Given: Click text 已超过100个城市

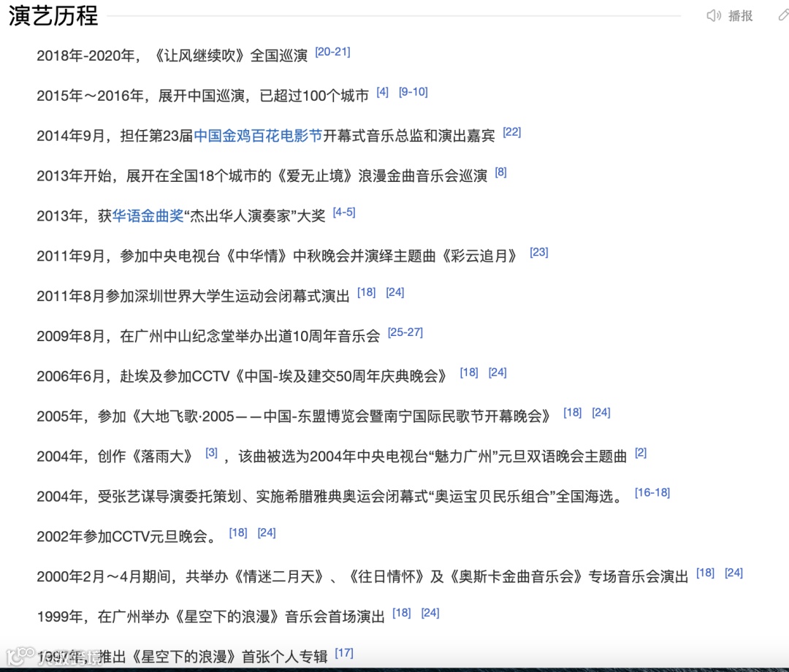Looking at the screenshot, I should point(314,96).
